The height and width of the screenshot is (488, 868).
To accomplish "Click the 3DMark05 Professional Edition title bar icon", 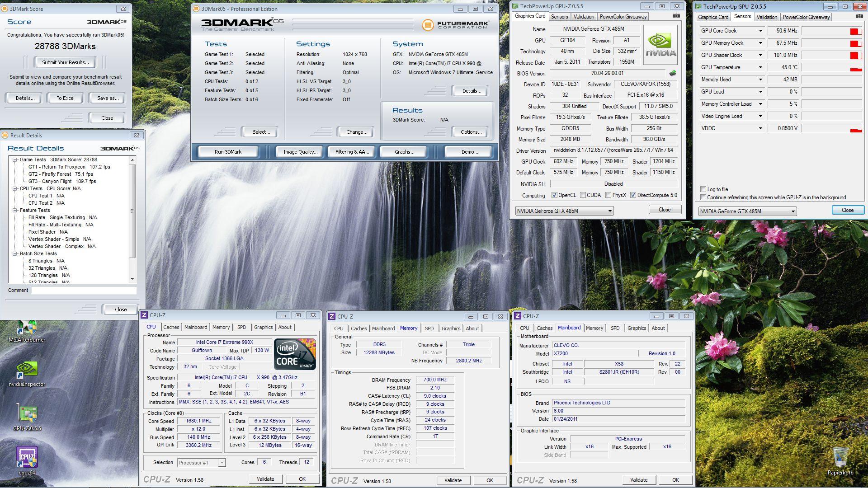I will (x=196, y=9).
